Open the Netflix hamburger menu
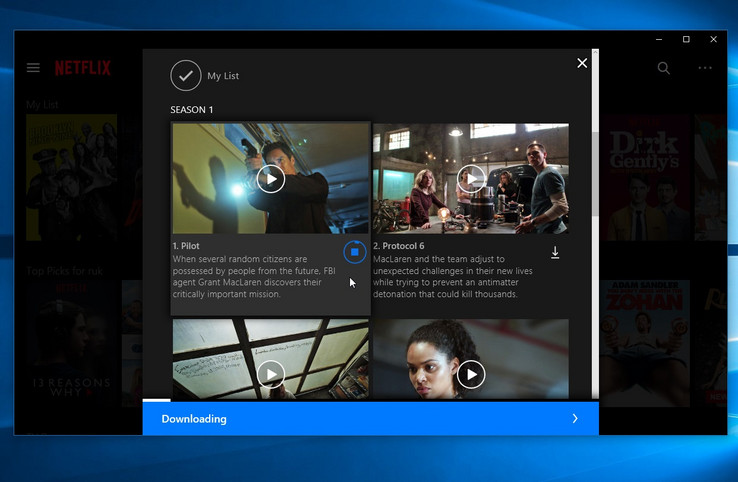738x482 pixels. click(x=33, y=68)
